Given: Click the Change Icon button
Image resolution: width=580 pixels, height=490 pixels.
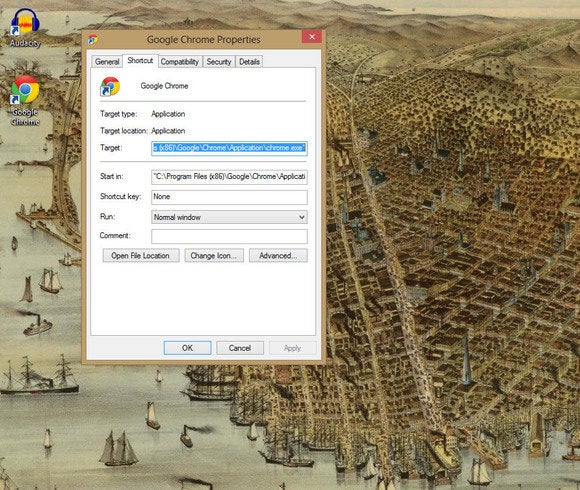Looking at the screenshot, I should tap(214, 256).
